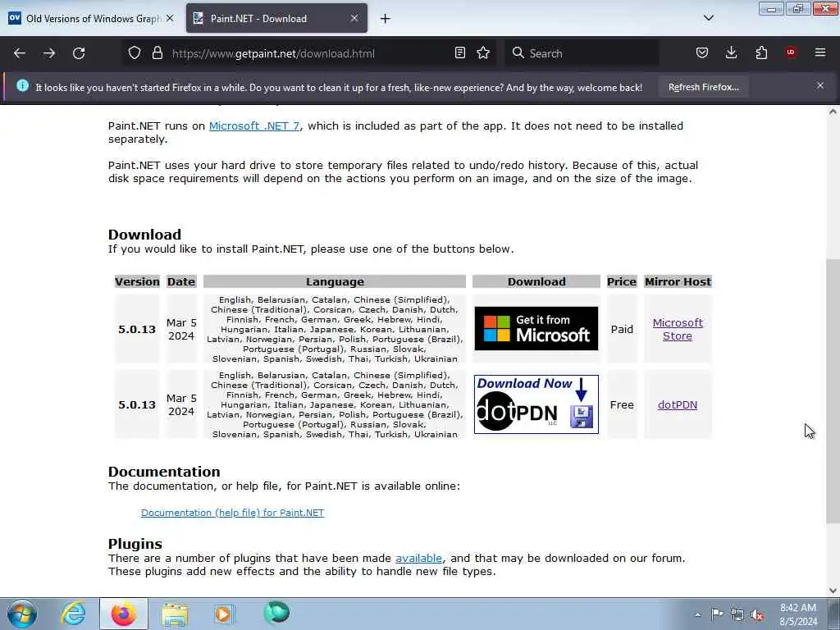Click the Get it from Microsoft badge
Screen dimensions: 840x630
[536, 328]
